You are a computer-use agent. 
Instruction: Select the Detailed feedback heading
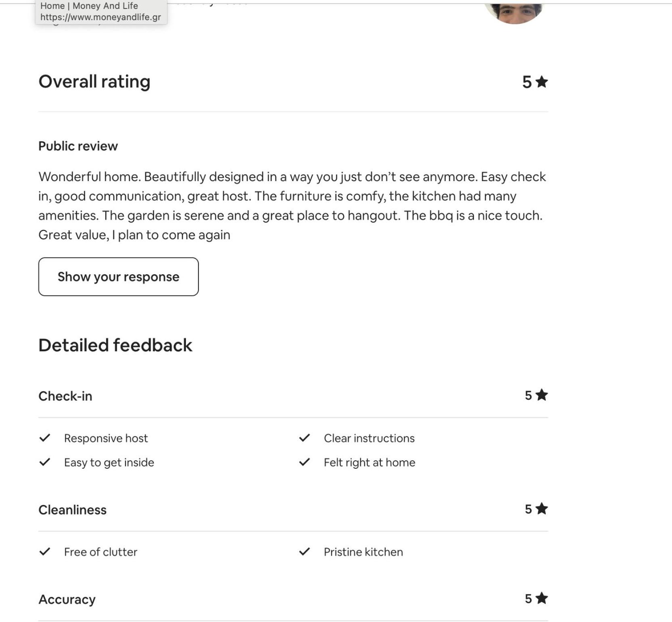pos(115,345)
